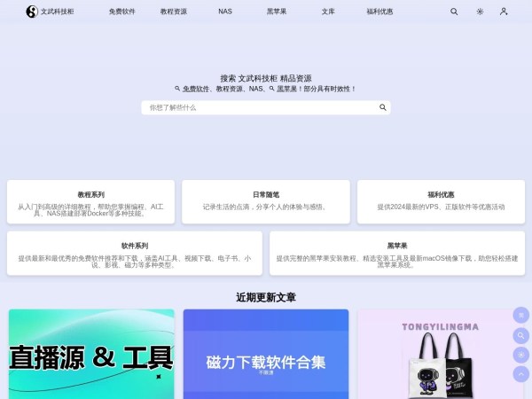This screenshot has width=532, height=399.
Task: Open the 软件系列 category card
Action: coord(135,253)
